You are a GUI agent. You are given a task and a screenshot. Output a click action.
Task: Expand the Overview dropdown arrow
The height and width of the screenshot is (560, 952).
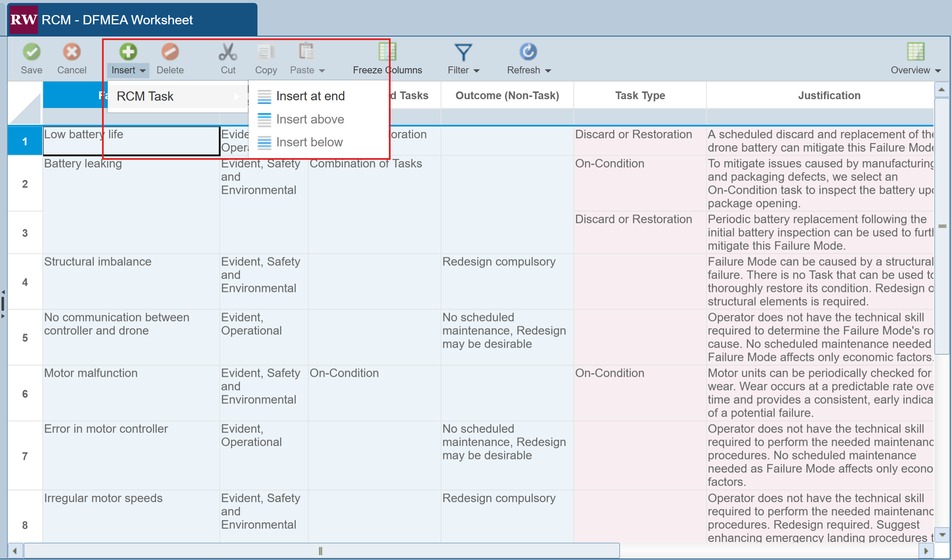(938, 71)
